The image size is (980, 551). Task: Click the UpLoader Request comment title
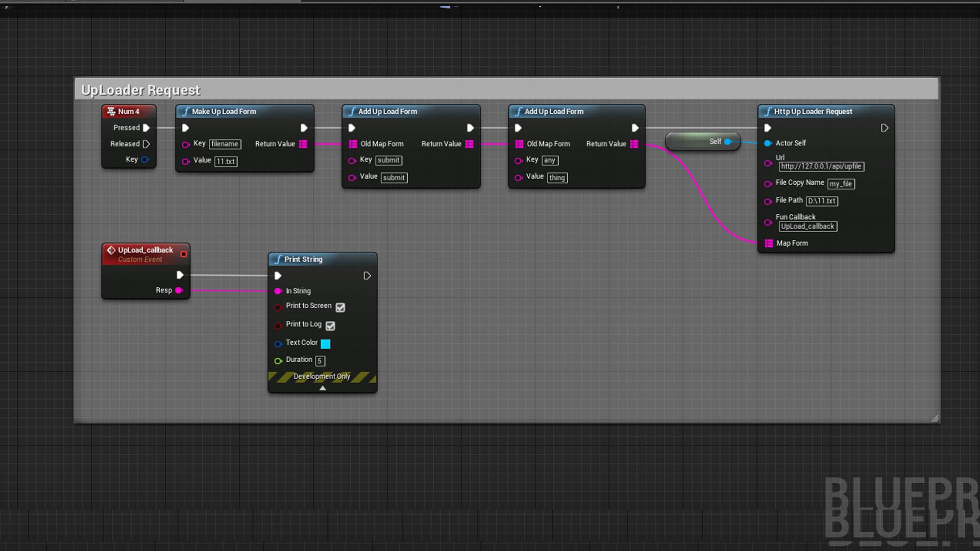pos(141,90)
